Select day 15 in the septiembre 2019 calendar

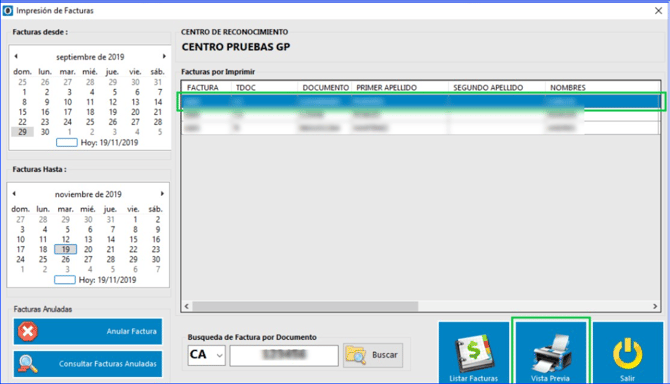point(22,112)
